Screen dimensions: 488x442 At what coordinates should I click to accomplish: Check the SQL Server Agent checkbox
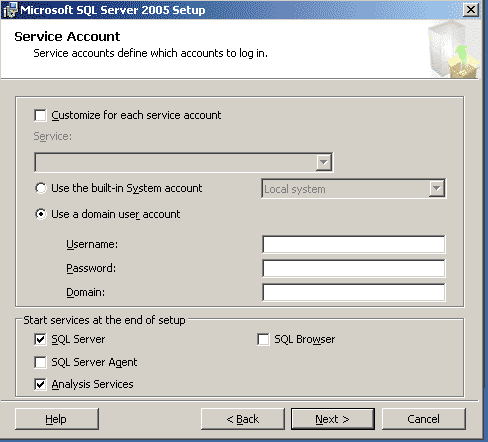40,362
